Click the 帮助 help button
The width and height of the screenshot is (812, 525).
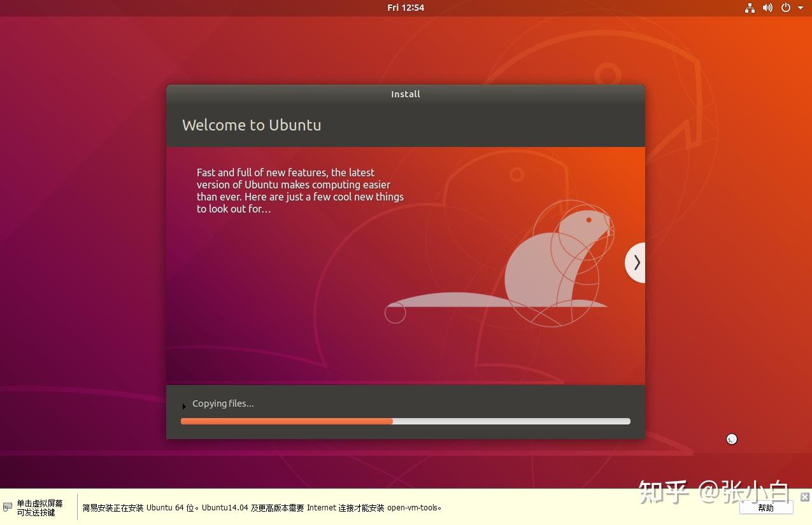tap(766, 508)
